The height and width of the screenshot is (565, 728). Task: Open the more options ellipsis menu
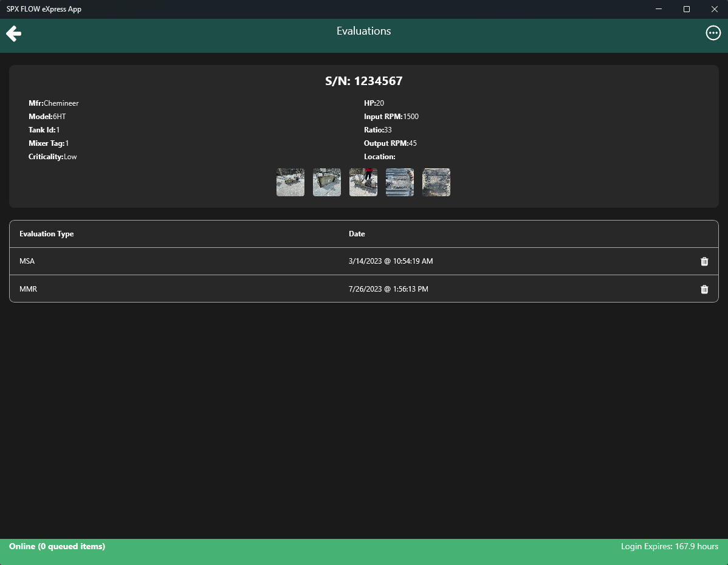(x=713, y=33)
